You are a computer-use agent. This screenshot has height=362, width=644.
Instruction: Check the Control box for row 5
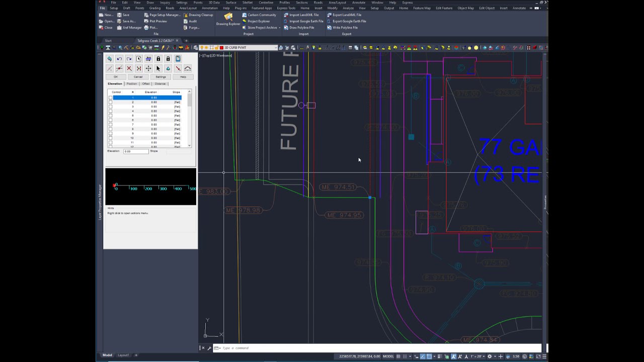point(110,116)
